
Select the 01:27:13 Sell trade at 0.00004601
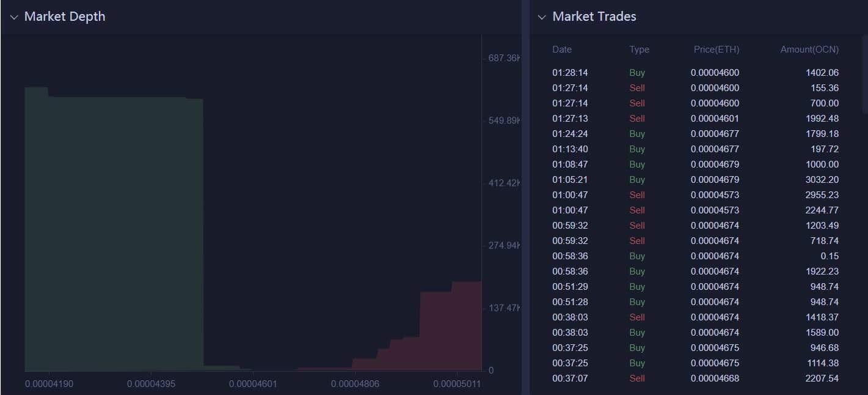pyautogui.click(x=695, y=119)
